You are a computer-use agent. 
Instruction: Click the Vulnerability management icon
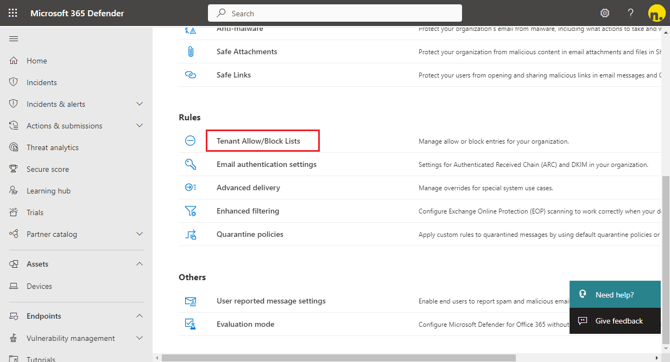click(x=14, y=338)
